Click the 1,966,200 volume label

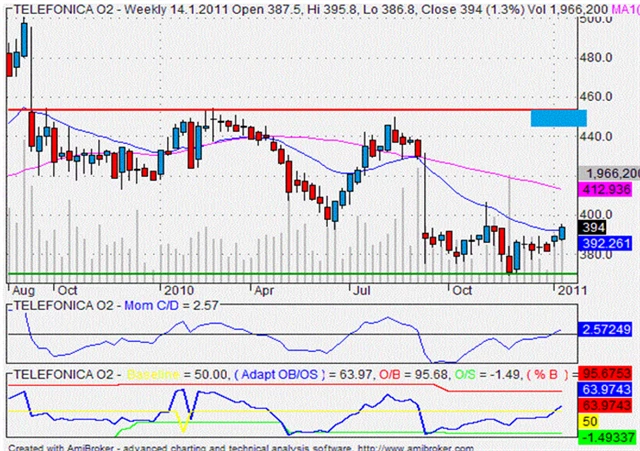[x=610, y=172]
